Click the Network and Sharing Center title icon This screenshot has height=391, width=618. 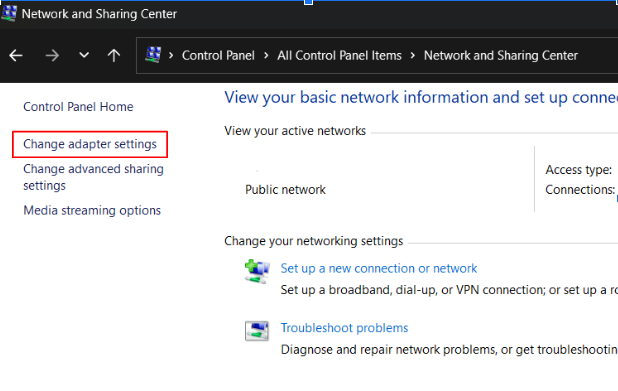tap(9, 13)
